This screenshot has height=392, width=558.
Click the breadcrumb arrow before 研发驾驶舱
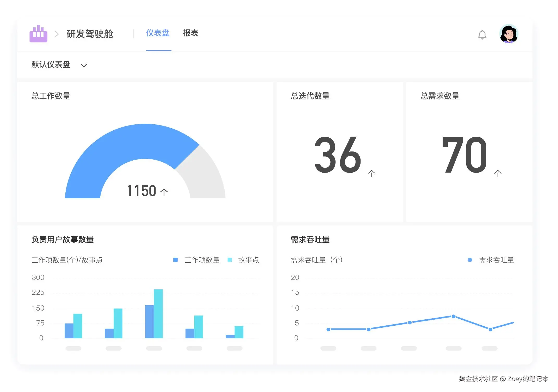click(x=57, y=34)
